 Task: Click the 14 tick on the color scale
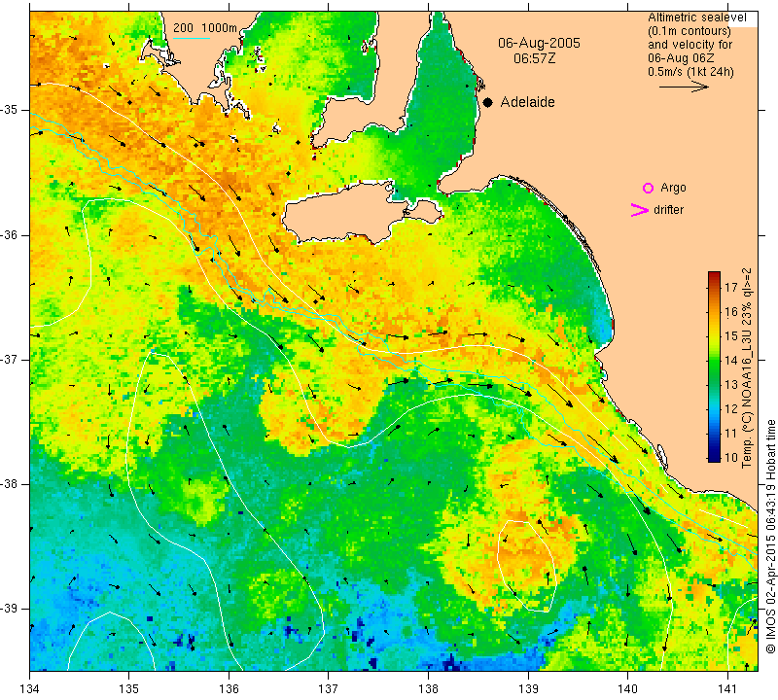731,360
